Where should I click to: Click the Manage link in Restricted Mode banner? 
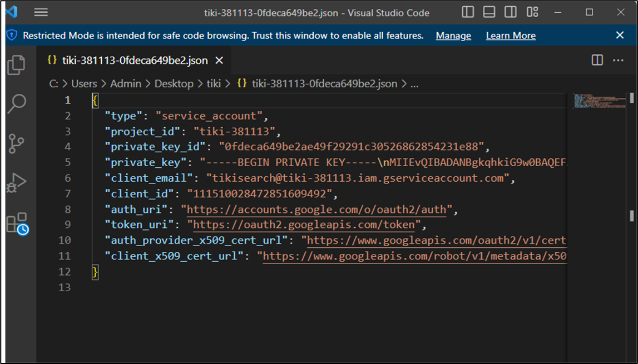click(453, 36)
